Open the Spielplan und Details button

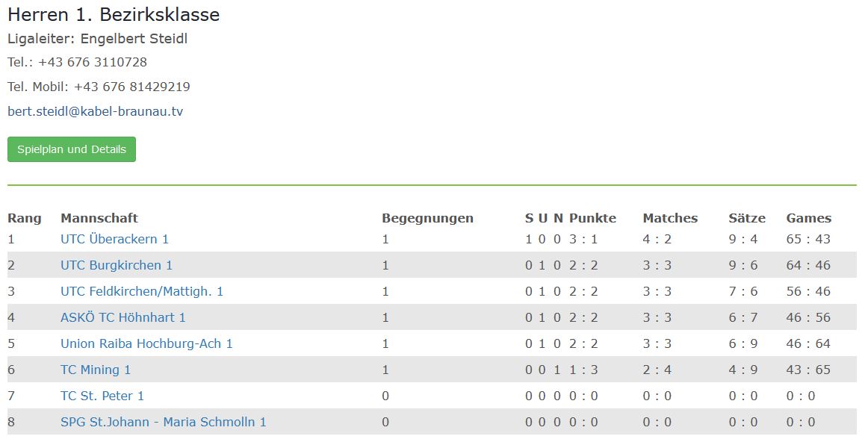pos(72,149)
